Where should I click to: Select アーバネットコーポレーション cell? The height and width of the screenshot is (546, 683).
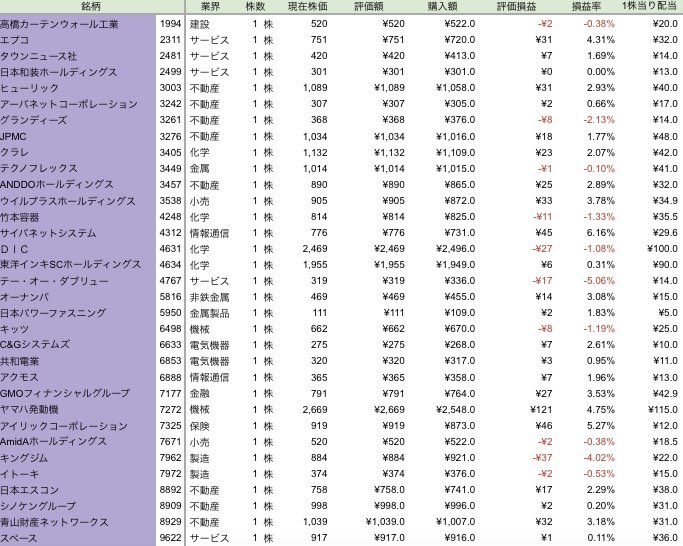[x=69, y=105]
